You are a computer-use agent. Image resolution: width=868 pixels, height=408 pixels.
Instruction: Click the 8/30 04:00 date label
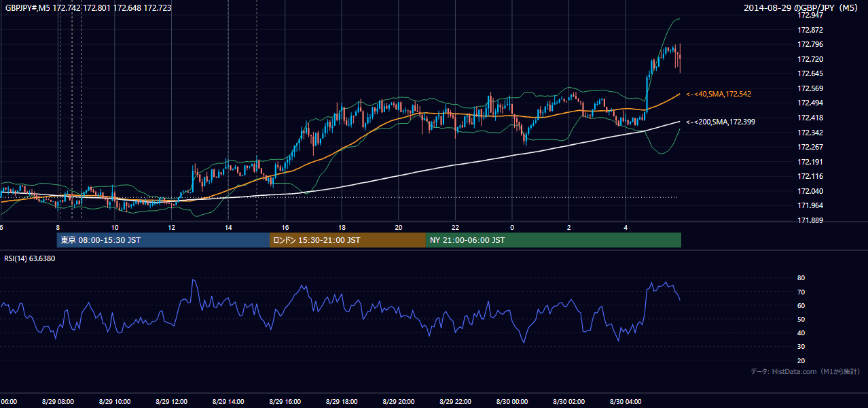point(626,402)
